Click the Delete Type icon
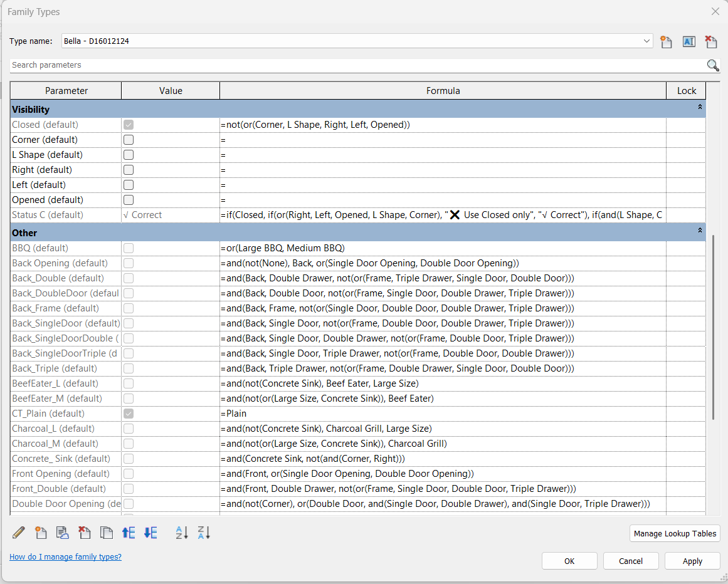 click(711, 42)
